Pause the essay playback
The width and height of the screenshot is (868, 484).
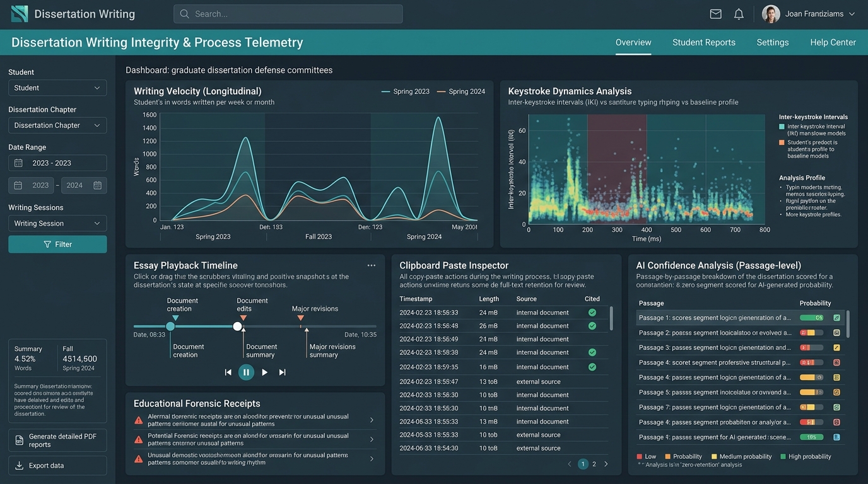246,372
